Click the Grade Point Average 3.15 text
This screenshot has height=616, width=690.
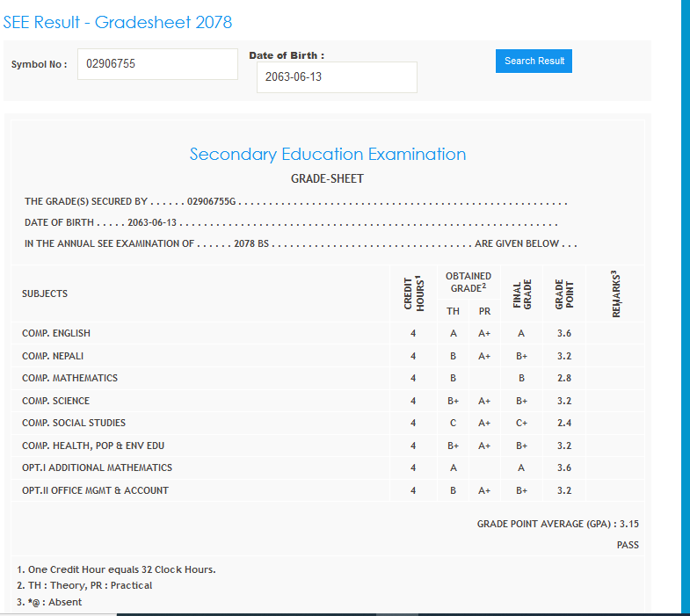(x=557, y=524)
